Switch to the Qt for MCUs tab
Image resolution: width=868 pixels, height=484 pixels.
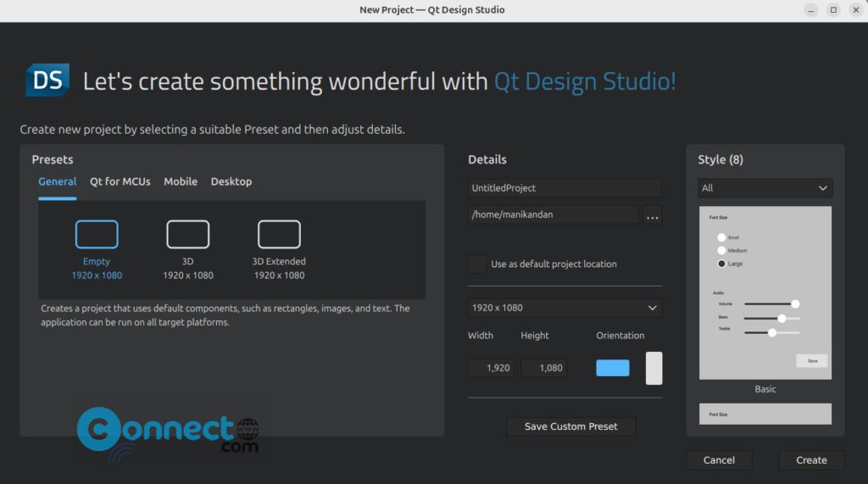click(120, 181)
